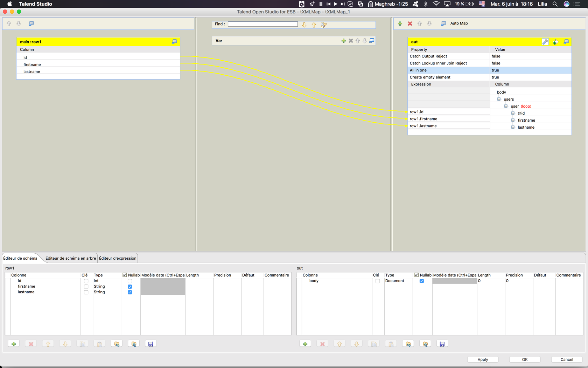Open Create empty element value cell

[530, 77]
